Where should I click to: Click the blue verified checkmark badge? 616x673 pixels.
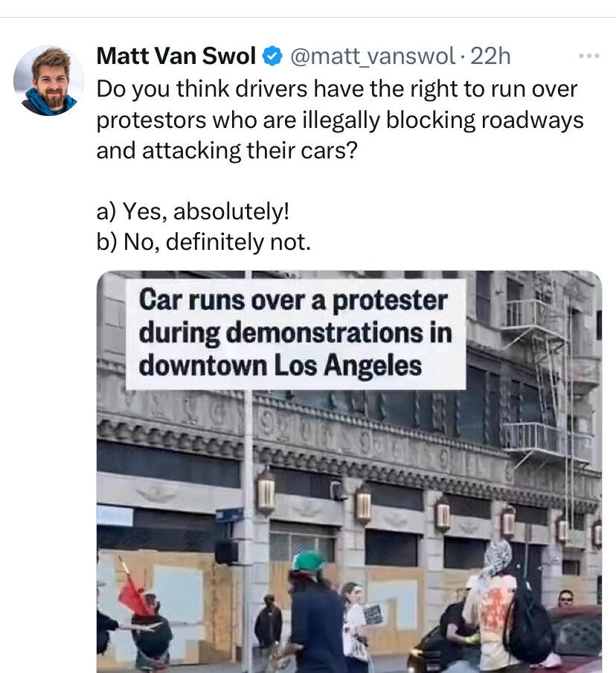click(272, 57)
